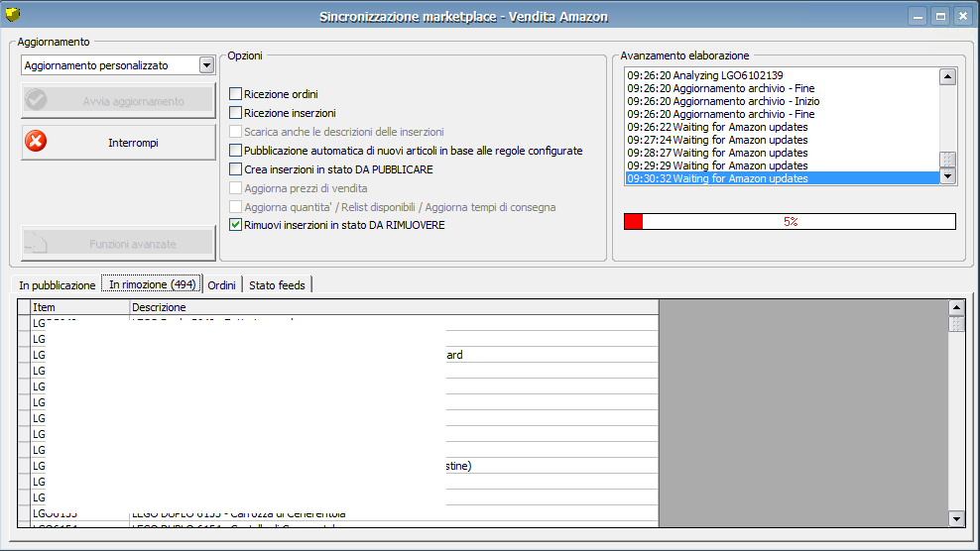Close the Sincronizzazione marketplace window

click(963, 16)
